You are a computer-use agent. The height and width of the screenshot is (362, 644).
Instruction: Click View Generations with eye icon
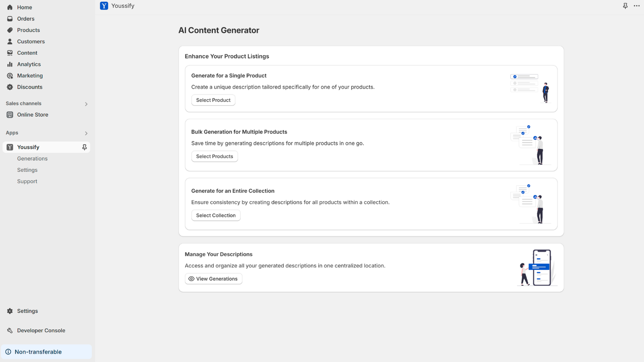click(x=213, y=279)
